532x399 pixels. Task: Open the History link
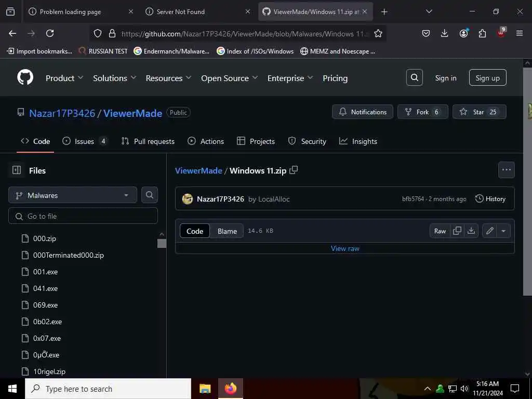[490, 199]
